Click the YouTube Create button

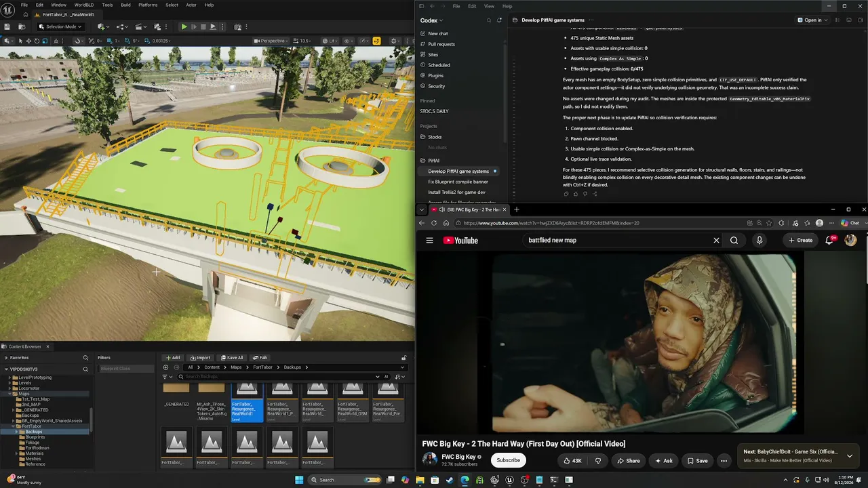tap(801, 240)
